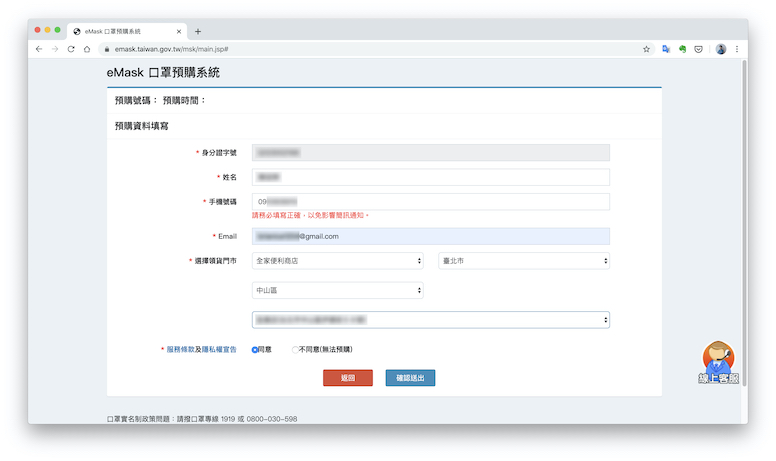Click the 預購資料填寫 section heading
776x461 pixels.
point(142,126)
